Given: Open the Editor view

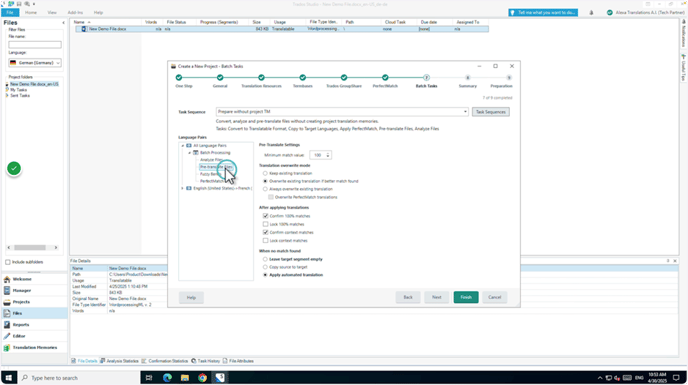Looking at the screenshot, I should pyautogui.click(x=19, y=336).
